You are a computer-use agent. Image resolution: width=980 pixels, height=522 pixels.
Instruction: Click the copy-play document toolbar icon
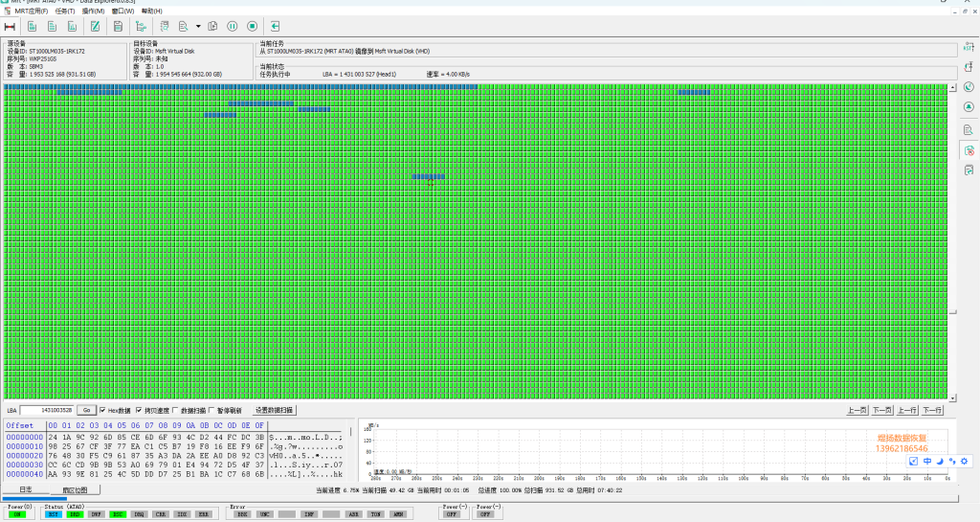(x=212, y=26)
